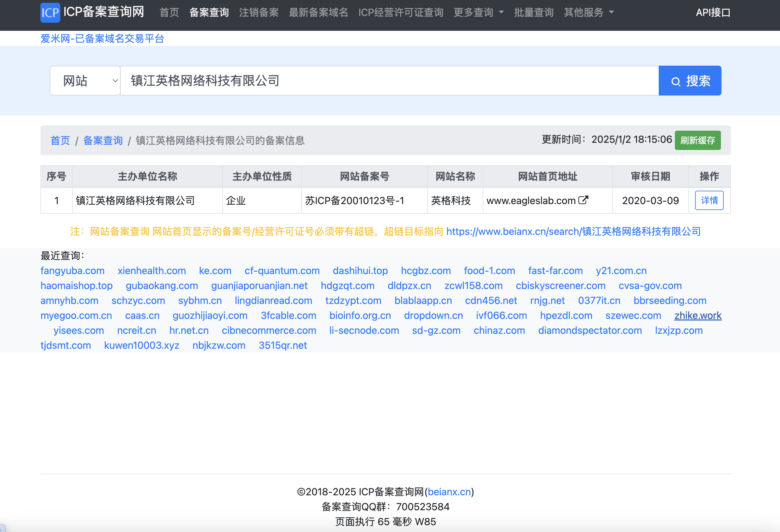780x532 pixels.
Task: Click the API接口 link
Action: coord(713,12)
